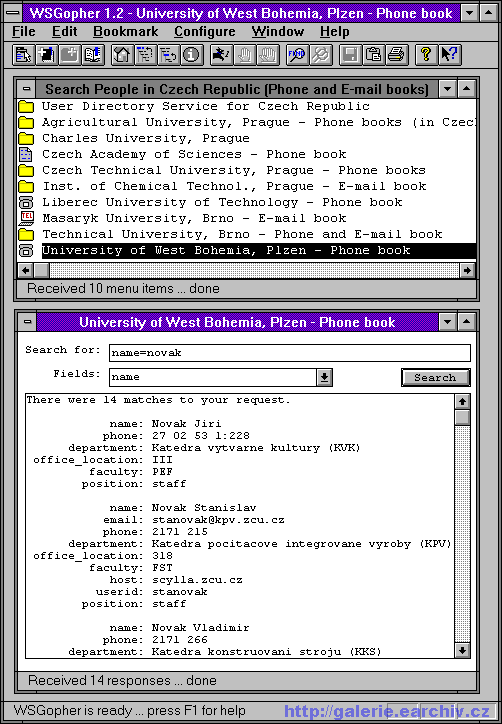Click up arrow of results scrollbar

point(462,402)
